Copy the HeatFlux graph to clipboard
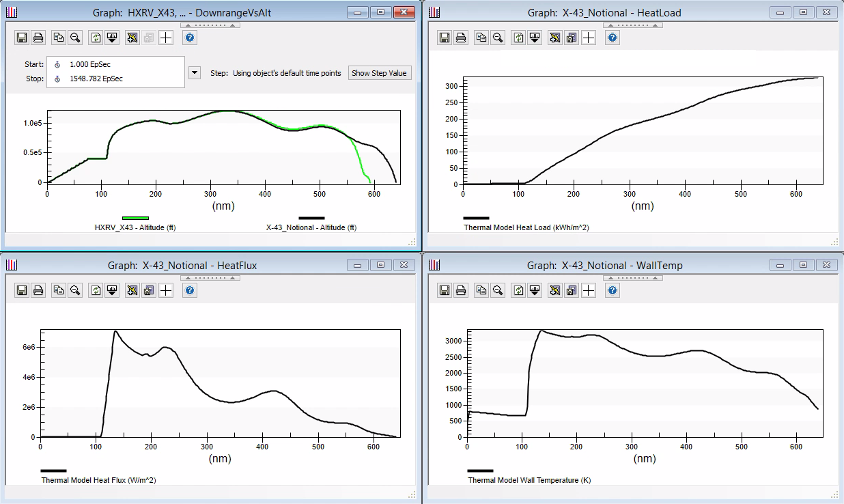Viewport: 844px width, 504px height. pyautogui.click(x=59, y=291)
